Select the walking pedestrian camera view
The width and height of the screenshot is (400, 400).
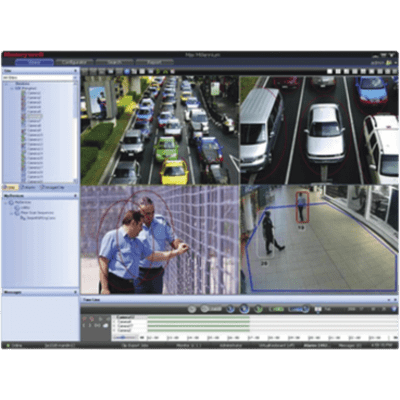pos(319,240)
